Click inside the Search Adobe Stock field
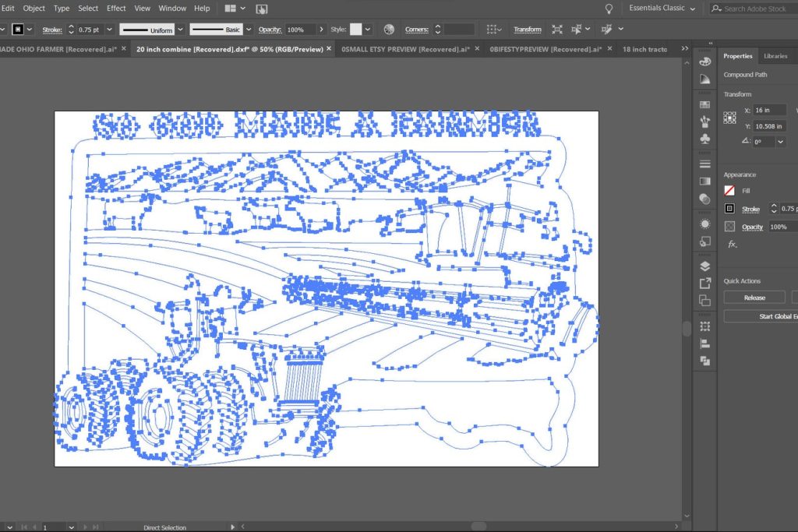This screenshot has height=532, width=798. pos(754,9)
